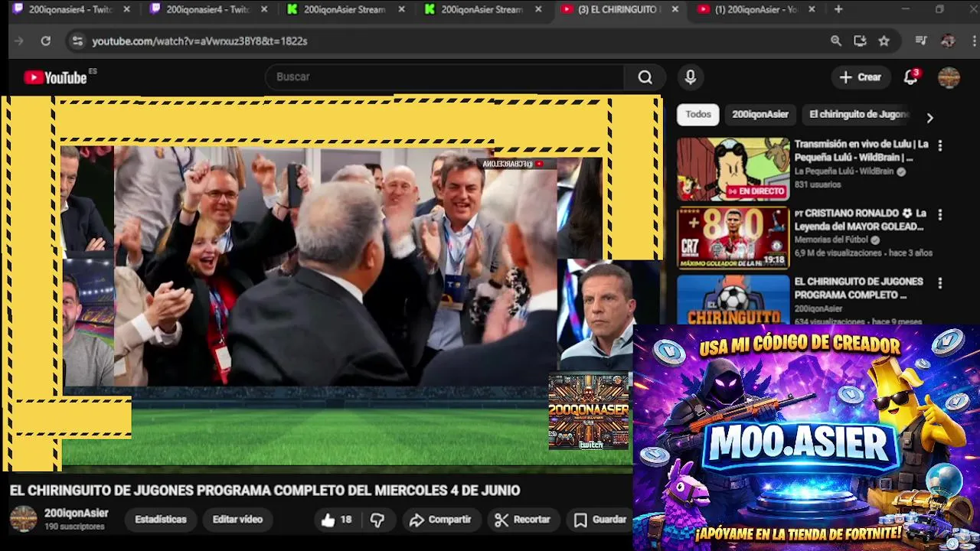Click the 190 suscriptores text
Viewport: 980px width, 551px height.
click(x=74, y=527)
